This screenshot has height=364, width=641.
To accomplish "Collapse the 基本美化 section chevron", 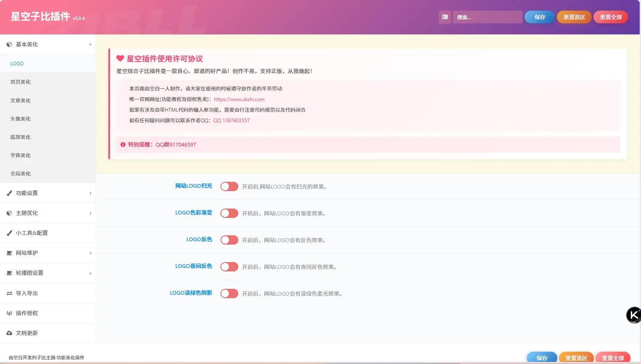I will [90, 45].
